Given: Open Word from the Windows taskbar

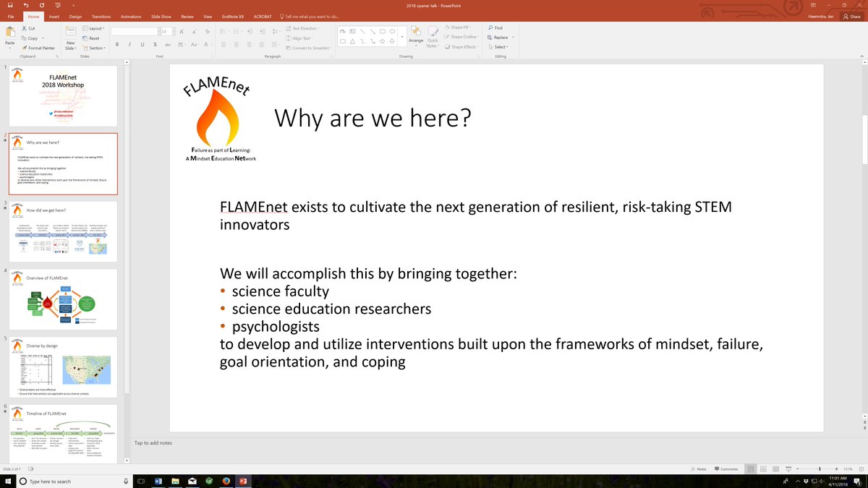Looking at the screenshot, I should [x=159, y=481].
